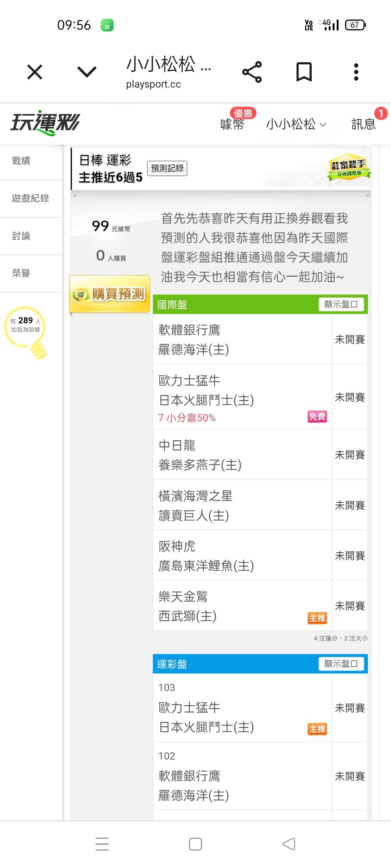
Task: Open 訊息 notifications with red badge
Action: 363,124
